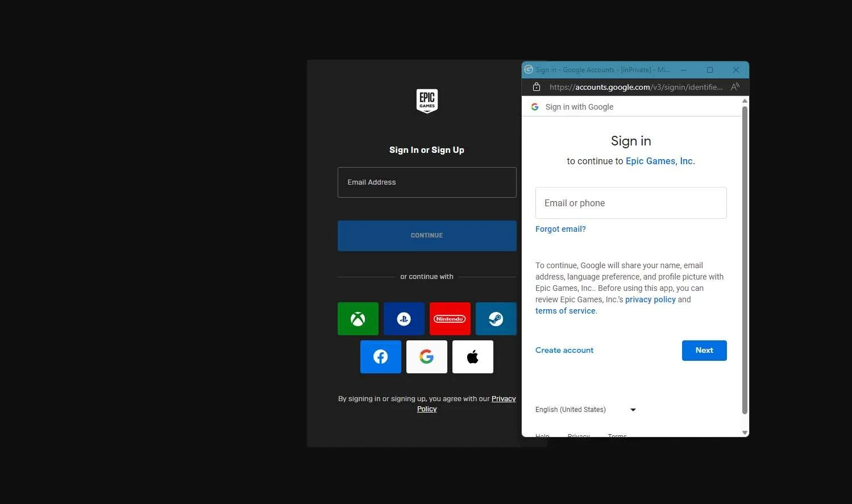The height and width of the screenshot is (504, 852).
Task: Choose the PlayStation sign-in icon
Action: [x=404, y=319]
